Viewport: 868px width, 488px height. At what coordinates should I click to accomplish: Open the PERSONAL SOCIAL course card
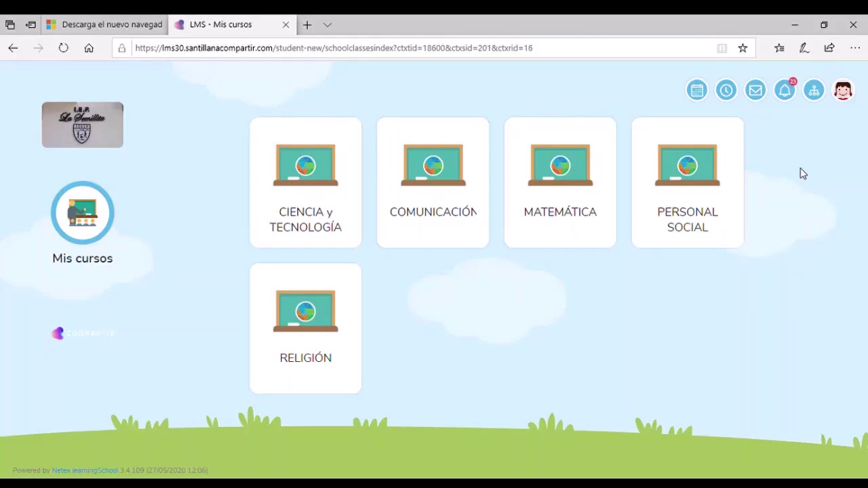coord(688,182)
